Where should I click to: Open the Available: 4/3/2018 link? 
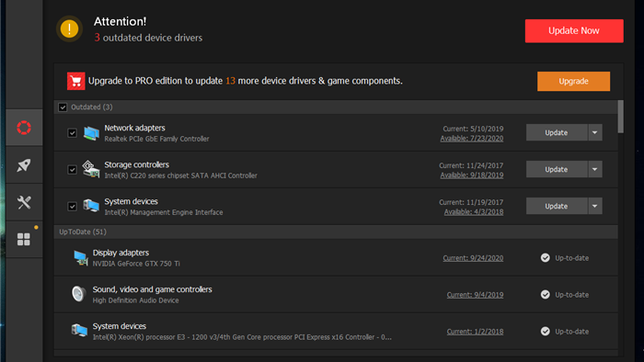coord(474,212)
